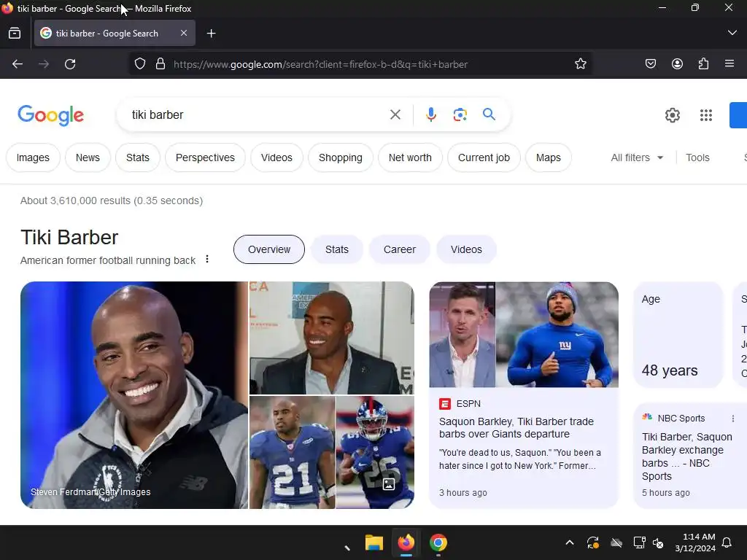List all tabs dropdown arrow
Image resolution: width=747 pixels, height=560 pixels.
(732, 33)
